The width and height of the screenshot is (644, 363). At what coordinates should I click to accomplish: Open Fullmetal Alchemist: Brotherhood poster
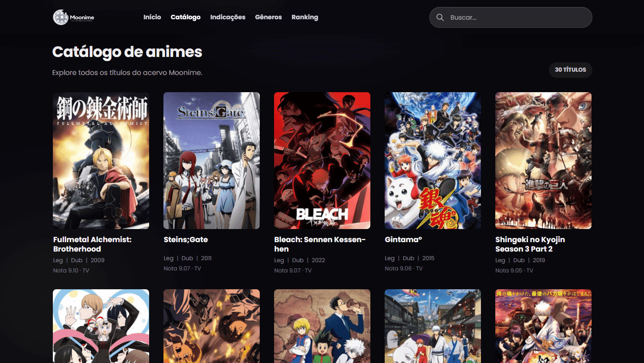point(101,161)
